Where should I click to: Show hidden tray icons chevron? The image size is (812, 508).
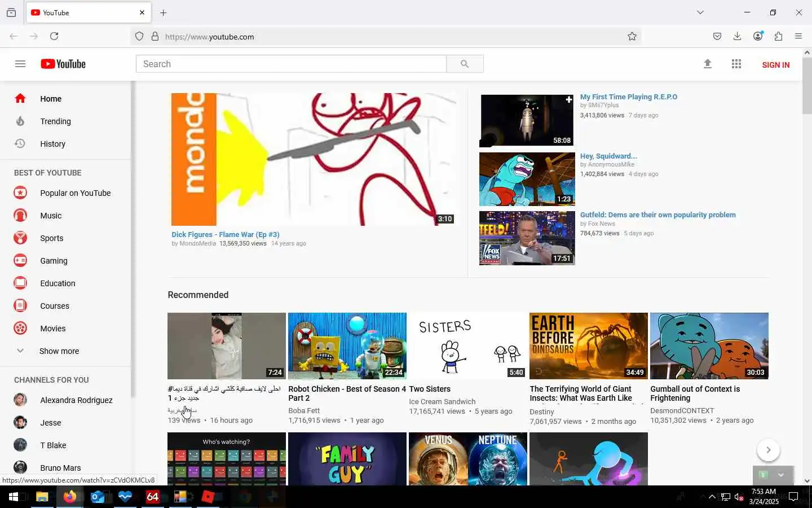click(x=712, y=497)
